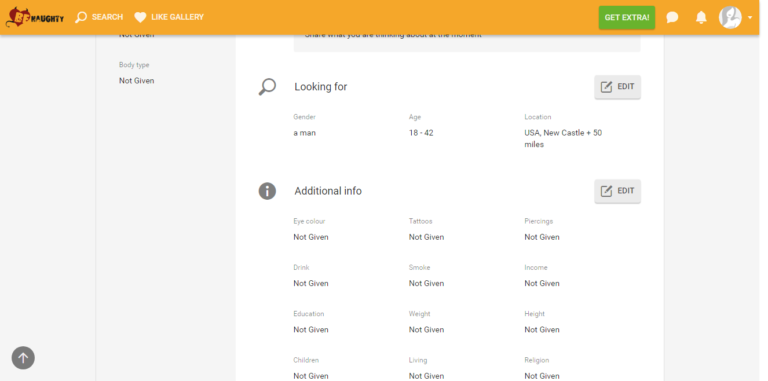
Task: Edit the Looking for section
Action: tap(617, 87)
